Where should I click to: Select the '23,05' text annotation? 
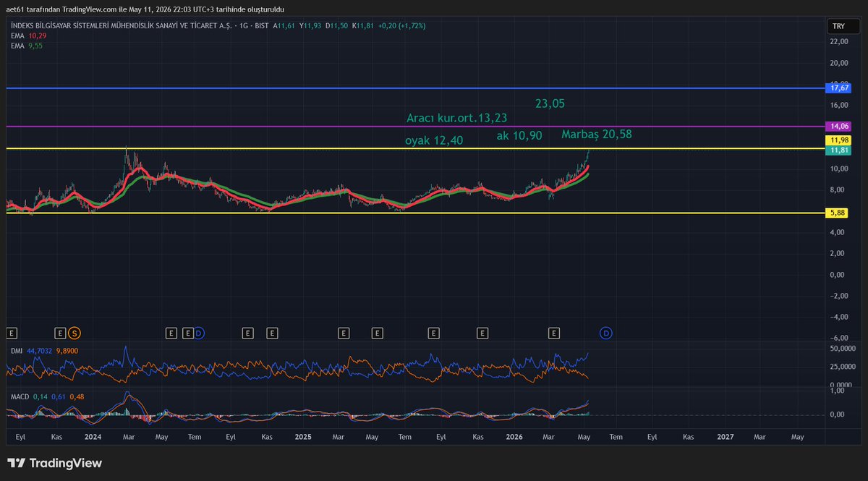550,103
